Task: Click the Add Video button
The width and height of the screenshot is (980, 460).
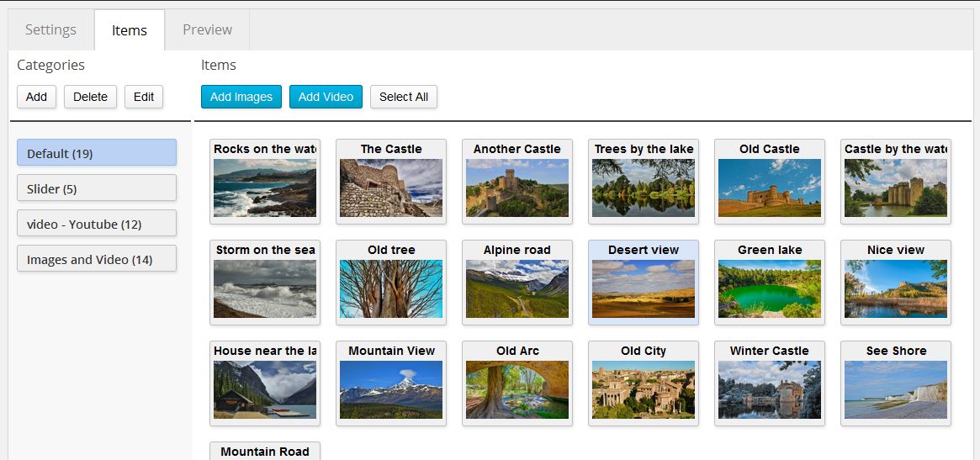Action: (326, 97)
